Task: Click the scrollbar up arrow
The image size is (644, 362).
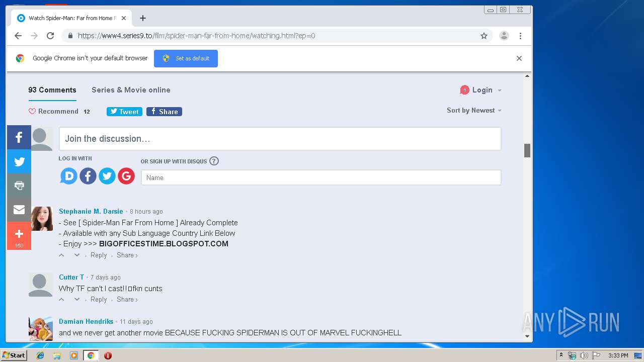Action: click(x=527, y=76)
